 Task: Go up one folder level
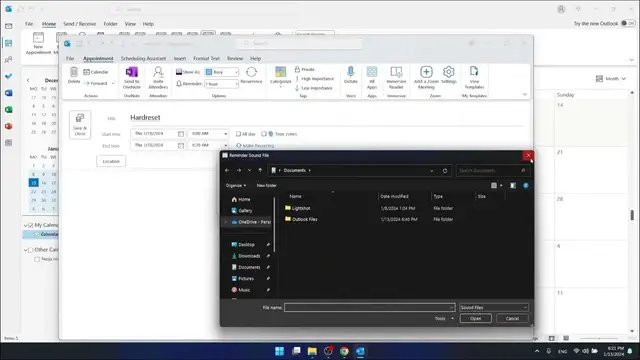(x=260, y=171)
